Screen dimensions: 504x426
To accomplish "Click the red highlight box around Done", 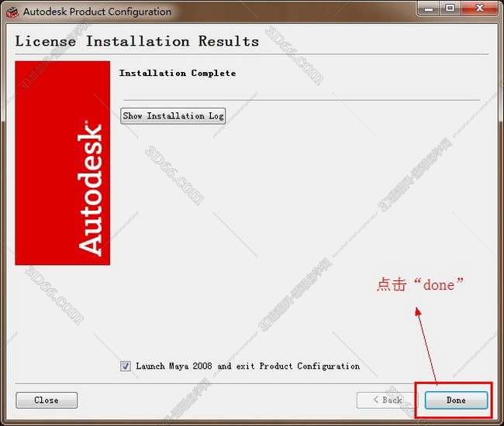I will [x=454, y=400].
